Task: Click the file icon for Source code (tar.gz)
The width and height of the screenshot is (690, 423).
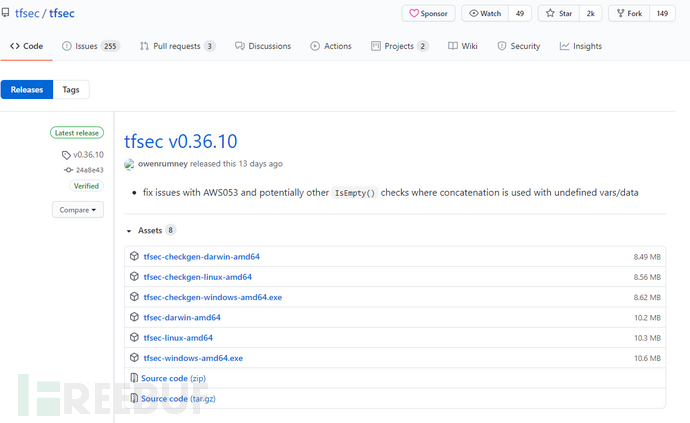Action: (134, 398)
